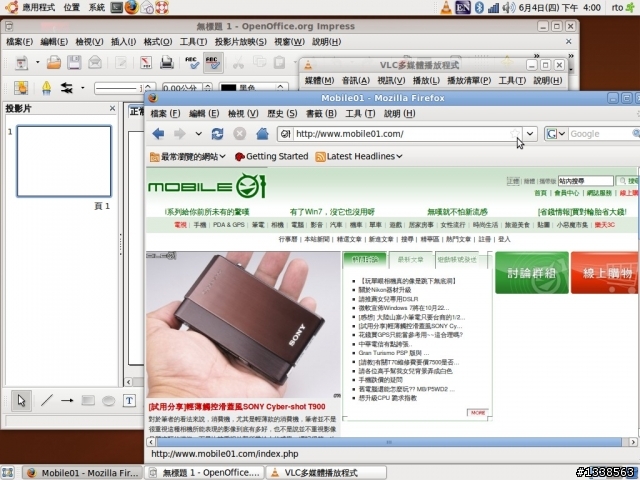Choose the Text tool in Impress
This screenshot has width=640, height=480.
click(x=129, y=401)
